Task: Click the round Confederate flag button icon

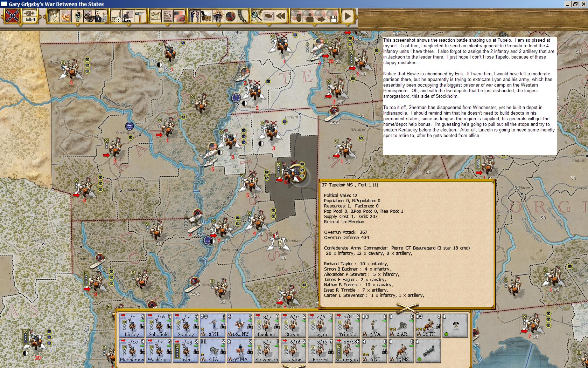Action: (x=230, y=16)
